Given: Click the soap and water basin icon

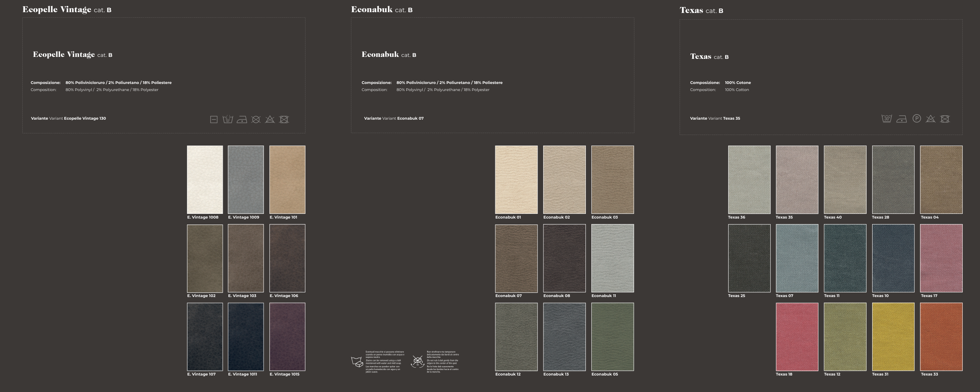Looking at the screenshot, I should (x=357, y=362).
